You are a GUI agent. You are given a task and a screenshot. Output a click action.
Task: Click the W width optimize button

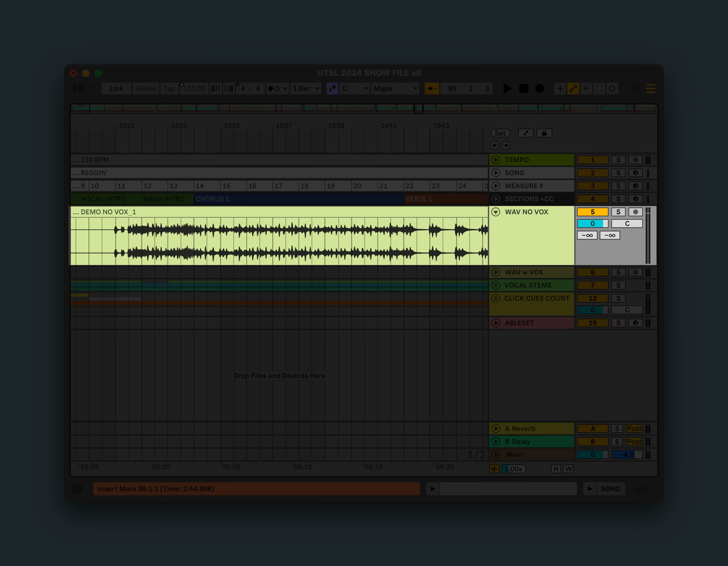click(x=568, y=469)
